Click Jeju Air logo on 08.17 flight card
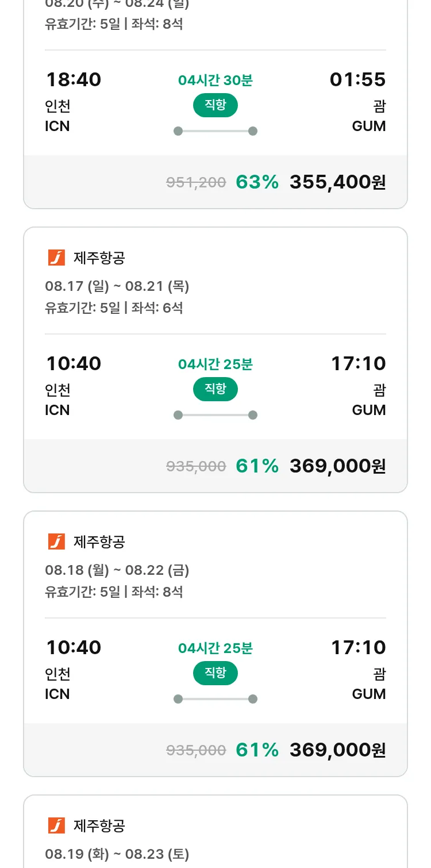 56,258
